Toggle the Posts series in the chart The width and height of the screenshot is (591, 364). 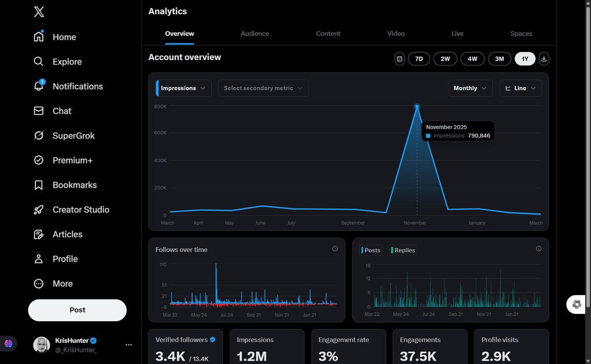[x=371, y=250]
